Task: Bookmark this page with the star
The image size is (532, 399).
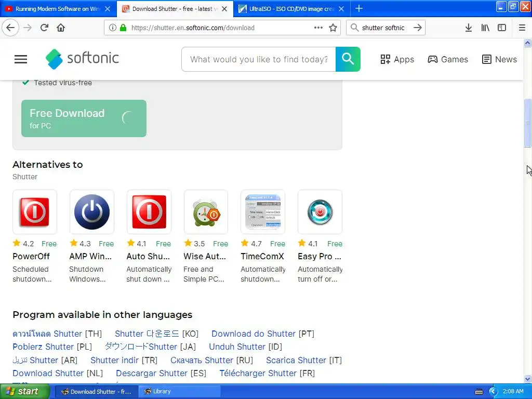Action: coord(333,28)
